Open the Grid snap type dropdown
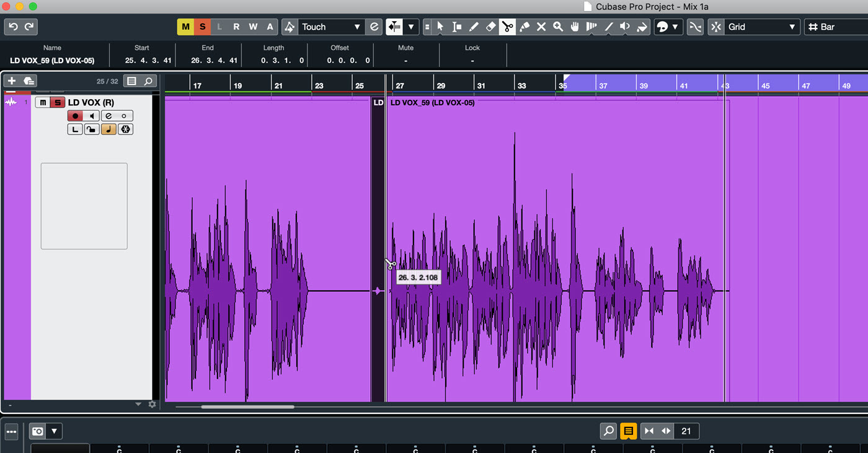The height and width of the screenshot is (453, 868). tap(763, 27)
